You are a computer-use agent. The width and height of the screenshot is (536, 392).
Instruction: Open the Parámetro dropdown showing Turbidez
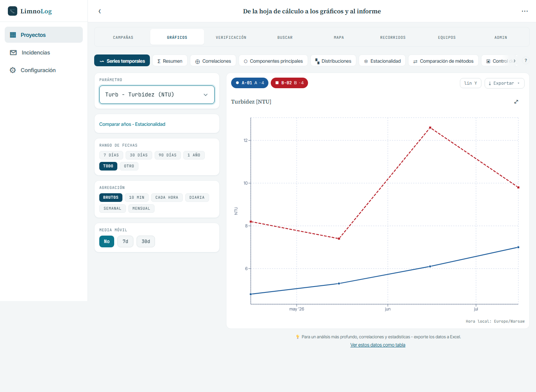click(x=157, y=94)
